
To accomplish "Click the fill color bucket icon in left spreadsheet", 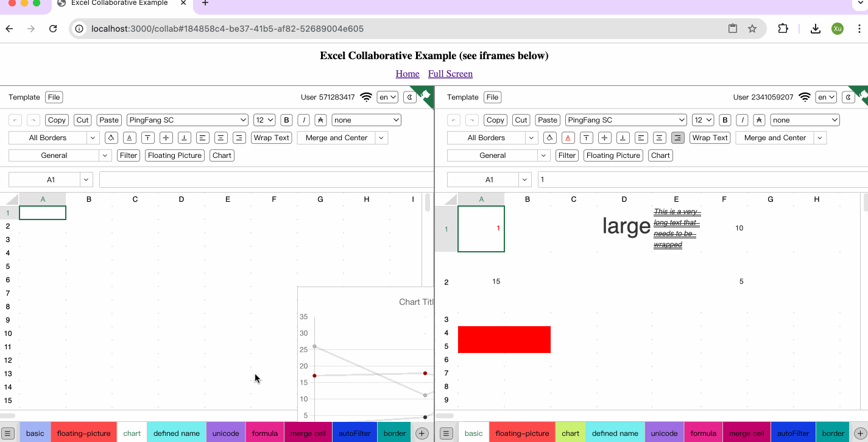I will coord(111,138).
